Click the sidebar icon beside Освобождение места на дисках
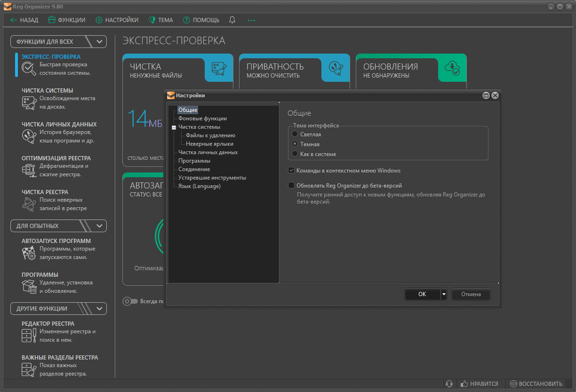Screen dimensions: 576x392 29,102
